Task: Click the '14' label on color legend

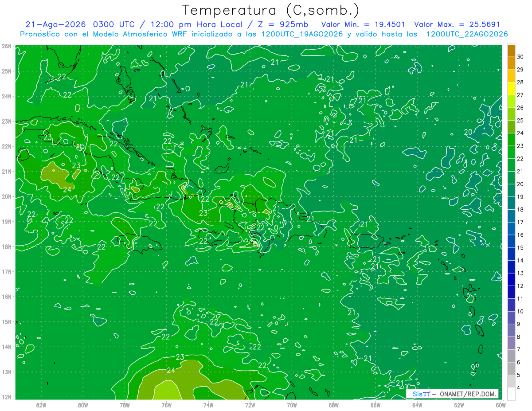Action: [x=520, y=260]
